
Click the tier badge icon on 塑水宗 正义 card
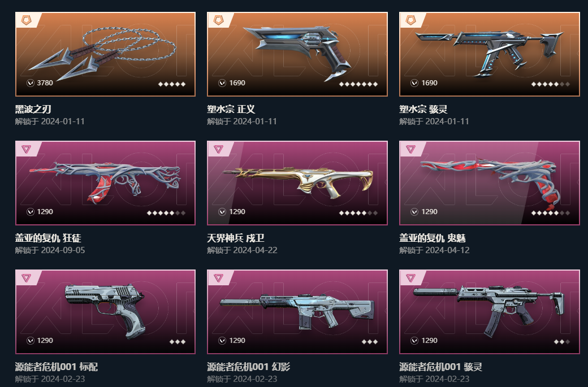click(218, 20)
